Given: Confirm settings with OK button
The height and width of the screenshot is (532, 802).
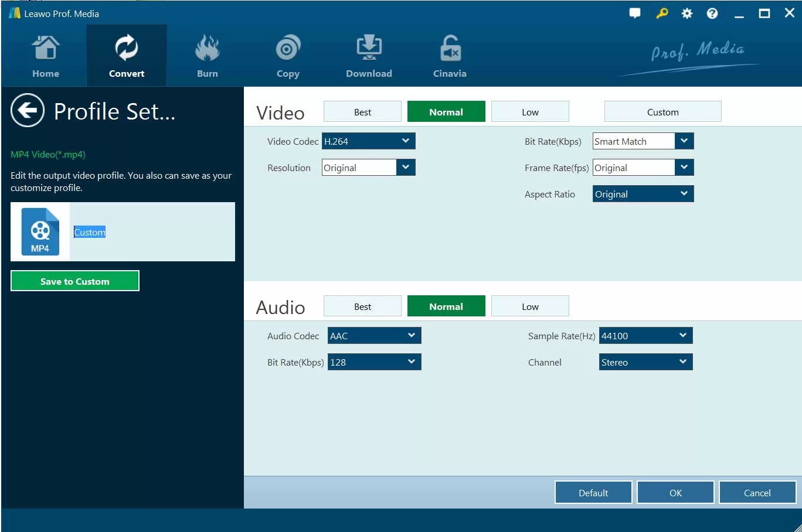Looking at the screenshot, I should tap(675, 492).
